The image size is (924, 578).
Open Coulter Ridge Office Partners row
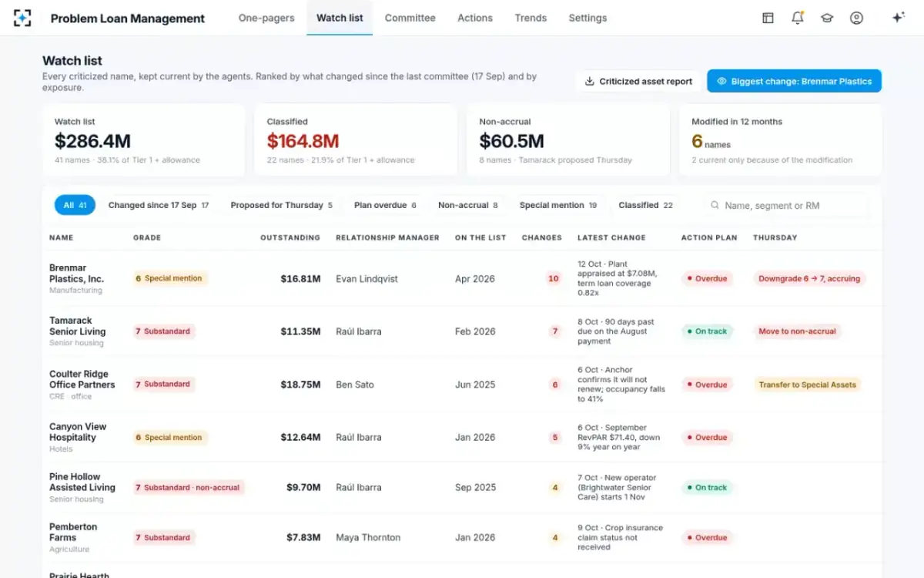tap(462, 385)
